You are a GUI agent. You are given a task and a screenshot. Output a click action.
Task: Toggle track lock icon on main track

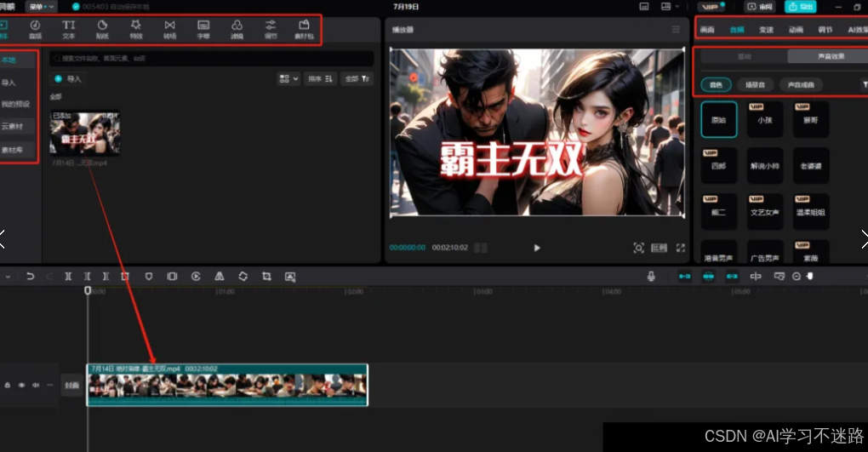7,385
